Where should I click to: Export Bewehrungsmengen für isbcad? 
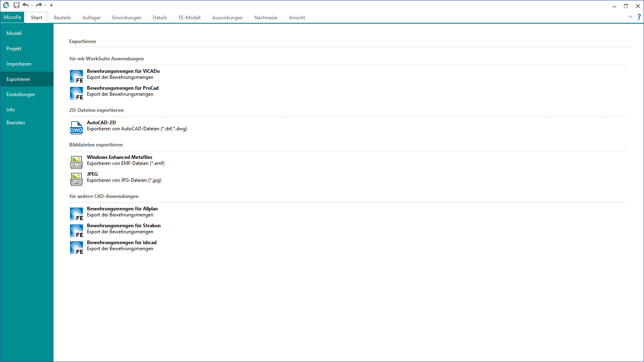click(x=122, y=243)
